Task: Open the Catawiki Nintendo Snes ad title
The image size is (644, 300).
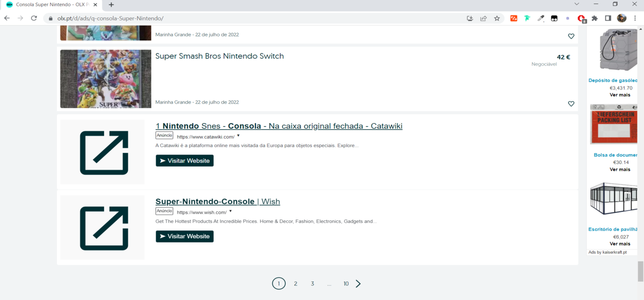Action: 279,126
